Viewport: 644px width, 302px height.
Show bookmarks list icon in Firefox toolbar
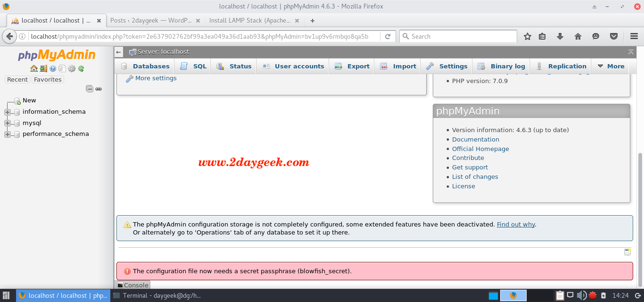[542, 36]
